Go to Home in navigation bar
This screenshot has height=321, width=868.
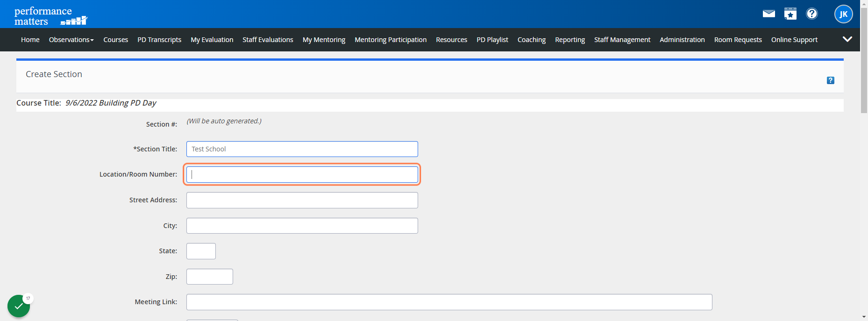[30, 40]
